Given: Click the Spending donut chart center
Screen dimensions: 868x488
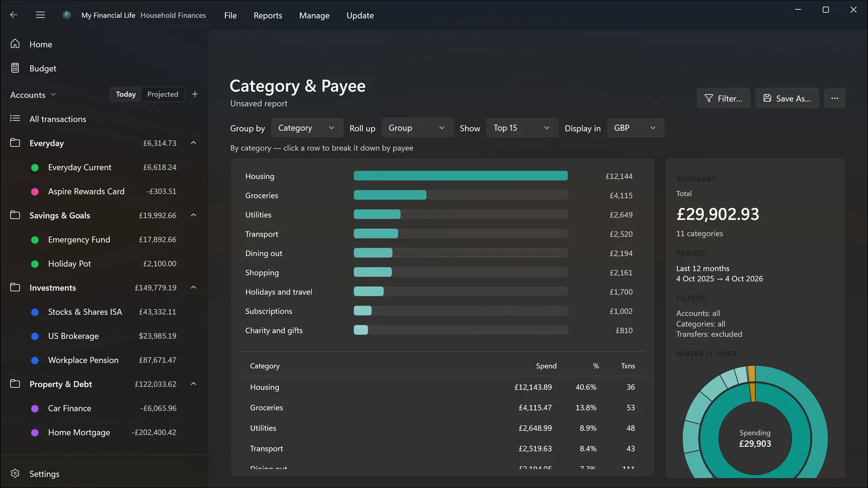Looking at the screenshot, I should coord(755,438).
